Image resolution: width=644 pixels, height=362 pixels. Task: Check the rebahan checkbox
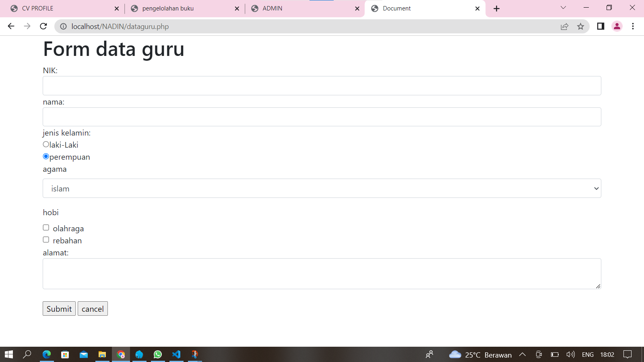(x=46, y=240)
